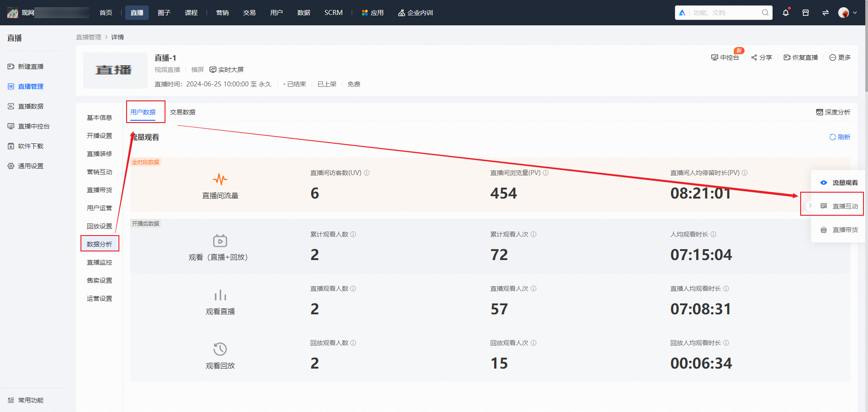Screen dimensions: 868x412
Task: Open 企业内训 section
Action: (x=415, y=13)
